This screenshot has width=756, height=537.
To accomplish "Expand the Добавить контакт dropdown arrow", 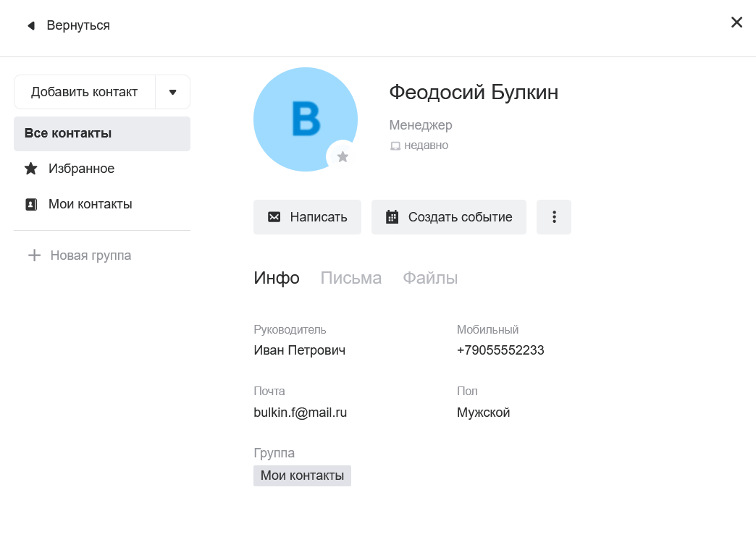I will click(x=172, y=92).
